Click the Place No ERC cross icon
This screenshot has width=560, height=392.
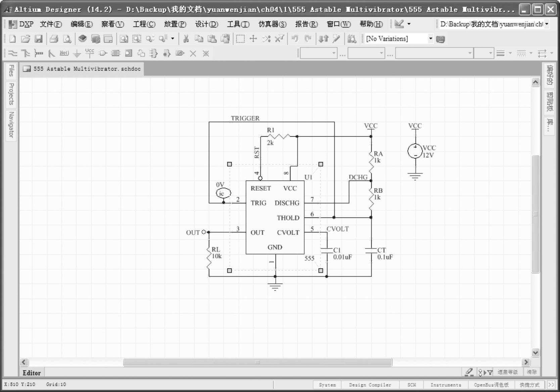[193, 53]
